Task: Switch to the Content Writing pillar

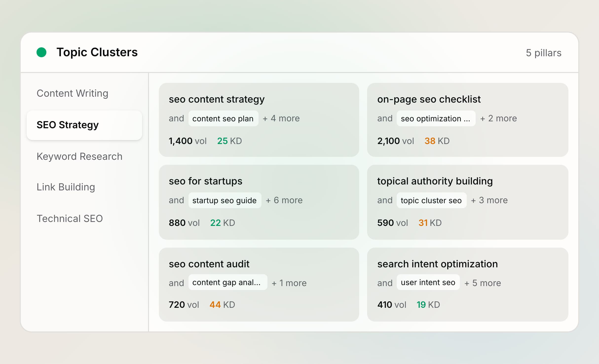Action: tap(73, 93)
